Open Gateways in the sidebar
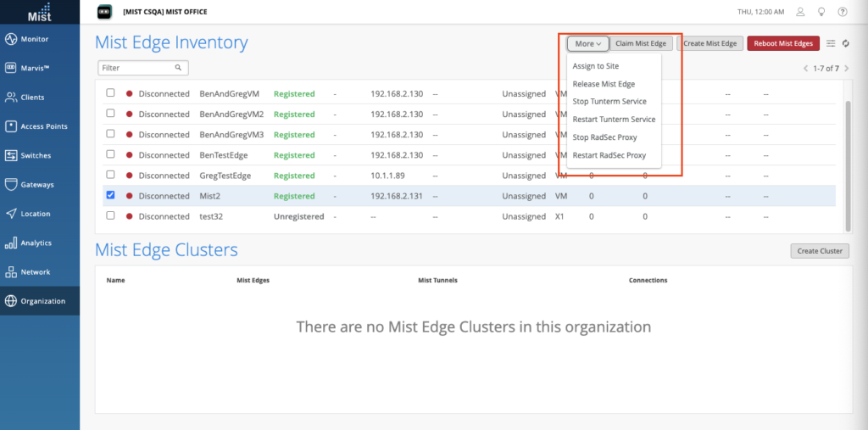 [x=40, y=185]
